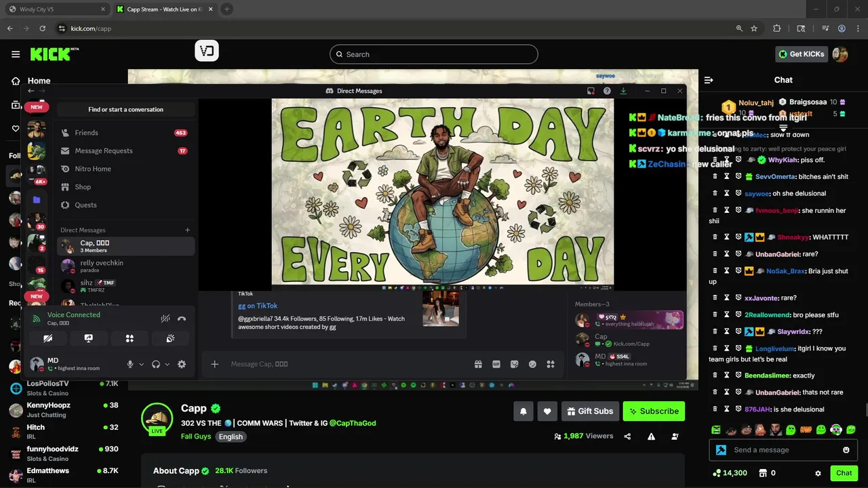
Task: Disconnect from the Discord voice call
Action: click(x=182, y=319)
